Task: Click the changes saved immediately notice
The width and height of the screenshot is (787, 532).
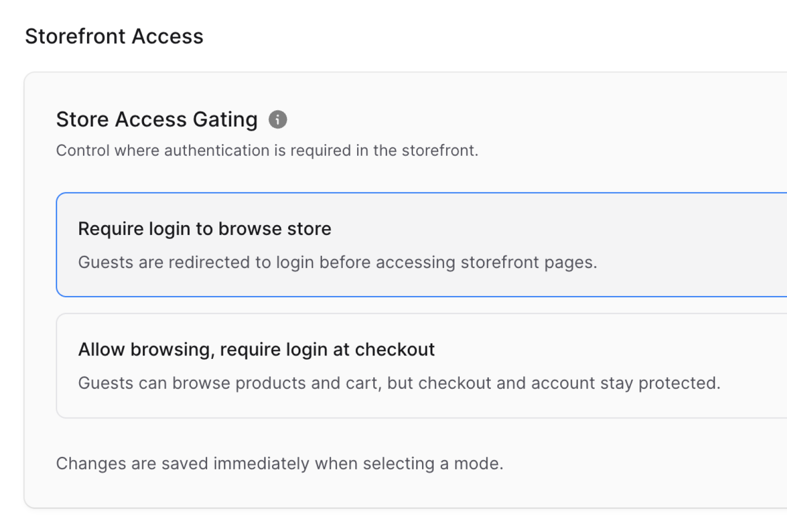Action: point(280,463)
